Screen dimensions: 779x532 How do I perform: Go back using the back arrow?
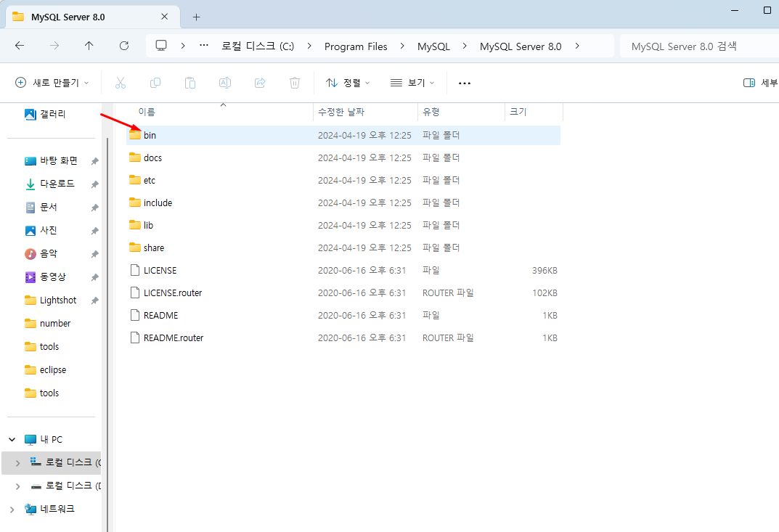point(20,46)
